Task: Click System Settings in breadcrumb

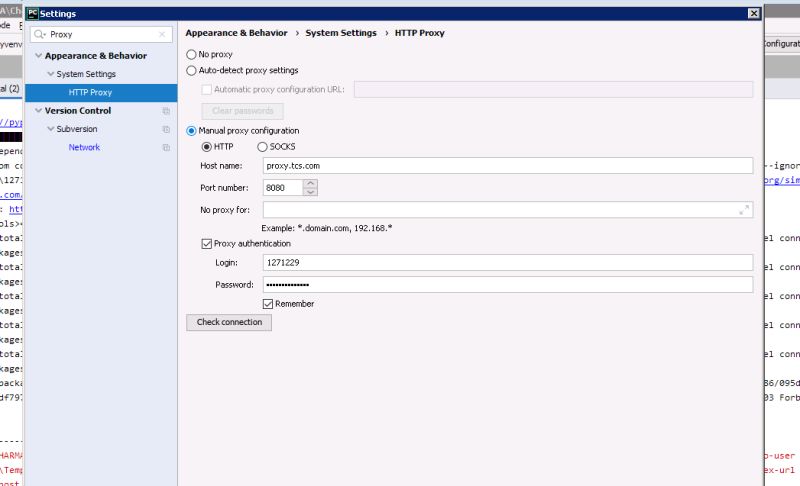Action: pos(341,33)
